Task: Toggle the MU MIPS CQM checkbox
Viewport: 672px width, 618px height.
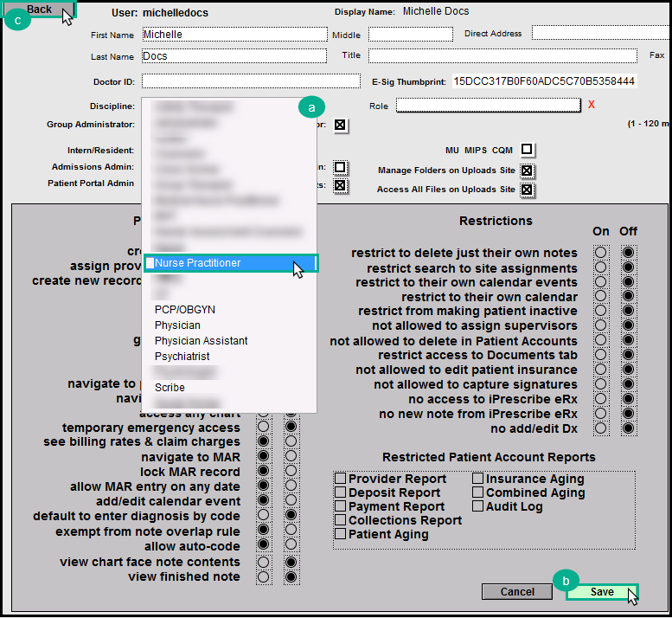Action: click(527, 149)
